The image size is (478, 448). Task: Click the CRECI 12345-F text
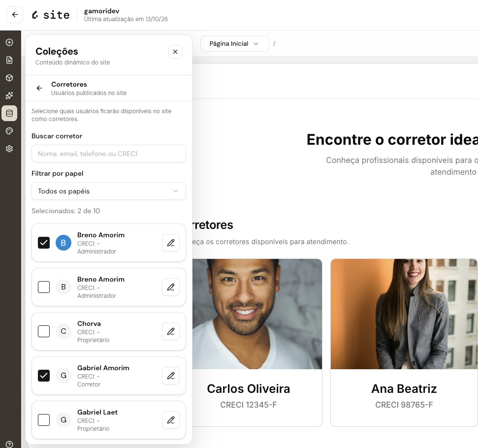pos(249,405)
